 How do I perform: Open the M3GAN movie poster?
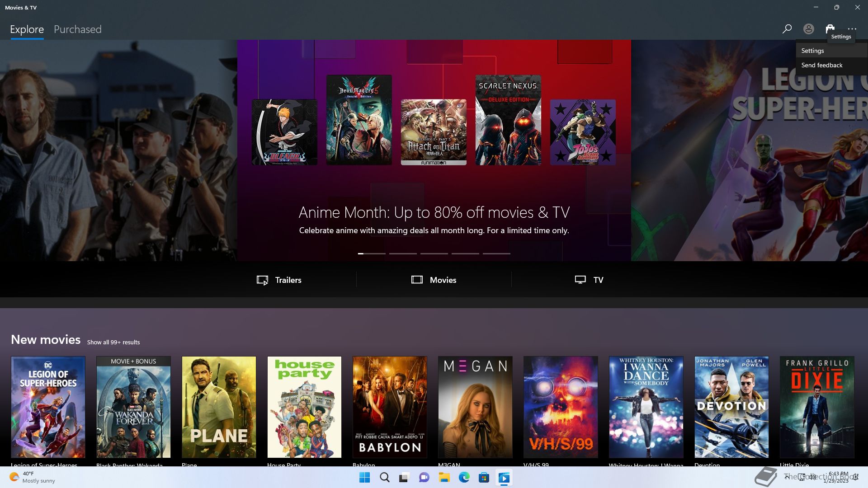475,407
